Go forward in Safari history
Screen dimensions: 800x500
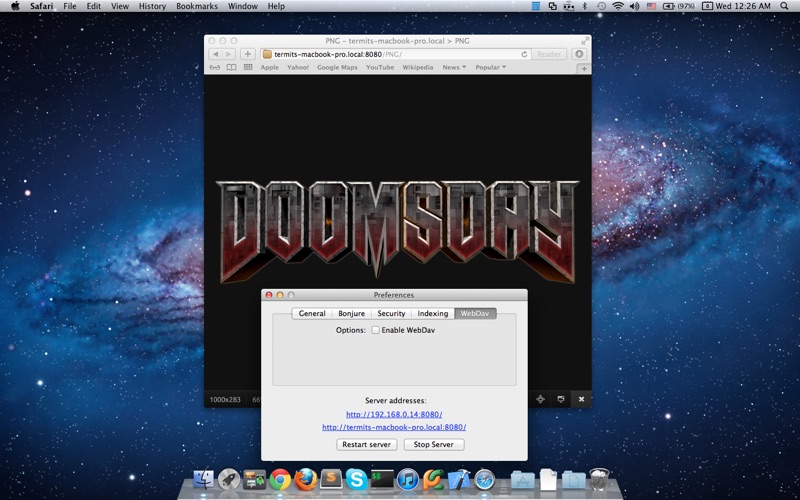[x=229, y=54]
